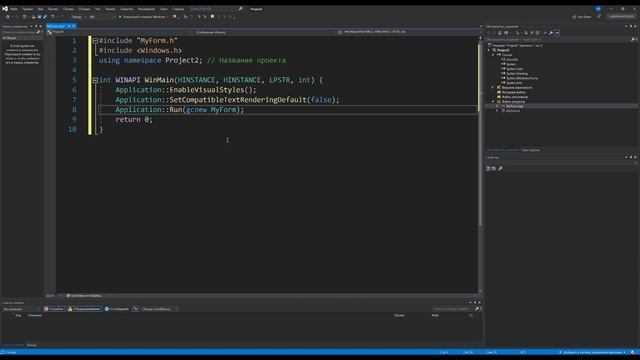Click the Error List search field
The height and width of the screenshot is (360, 640).
point(454,309)
